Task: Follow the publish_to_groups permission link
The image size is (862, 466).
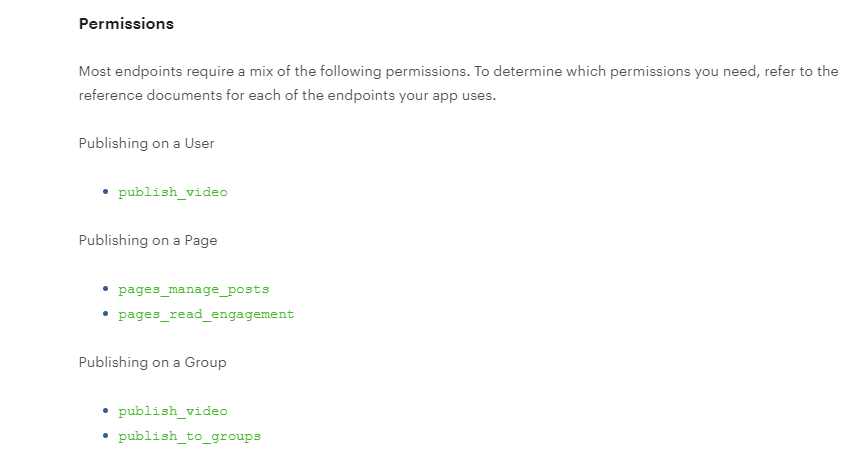Action: coord(189,436)
